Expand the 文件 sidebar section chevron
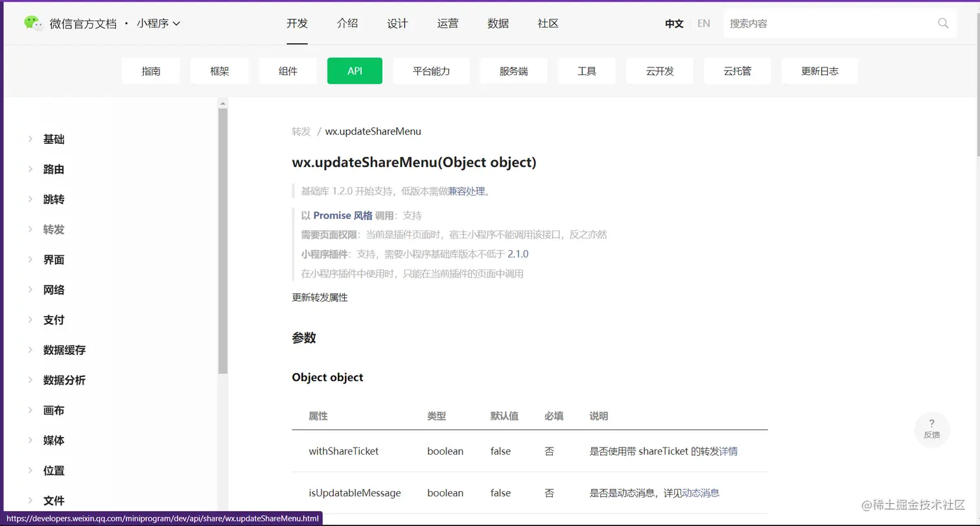980x526 pixels. point(30,500)
